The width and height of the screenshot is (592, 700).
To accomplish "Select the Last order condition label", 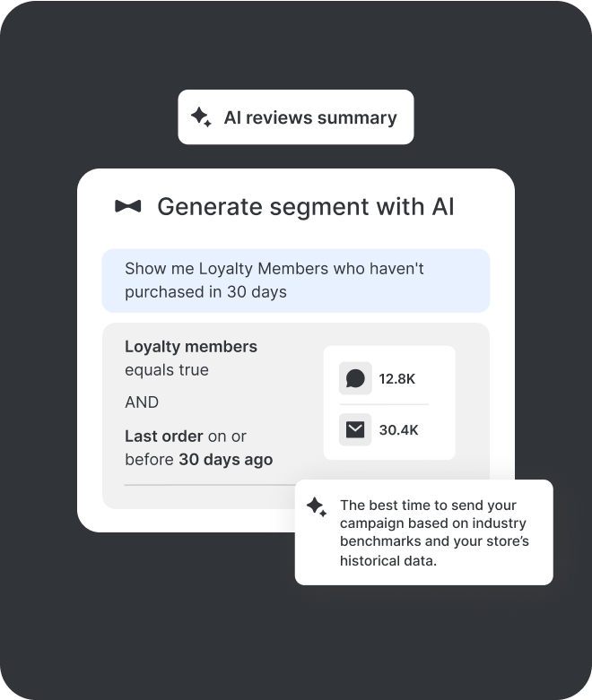I will coord(163,436).
